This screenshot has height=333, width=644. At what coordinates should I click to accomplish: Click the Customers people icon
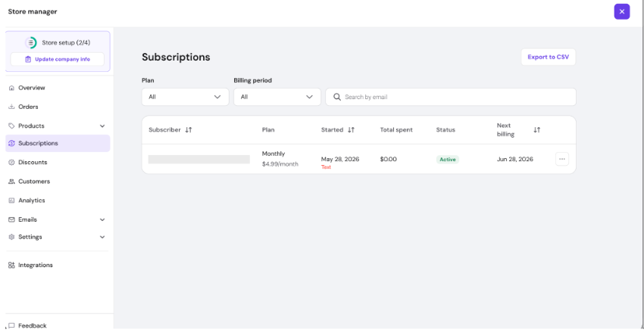click(11, 182)
